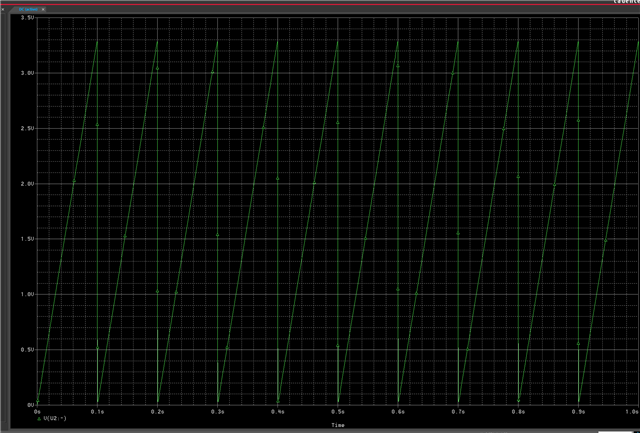640x433 pixels.
Task: Click the 0.7s x-axis label
Action: point(458,412)
